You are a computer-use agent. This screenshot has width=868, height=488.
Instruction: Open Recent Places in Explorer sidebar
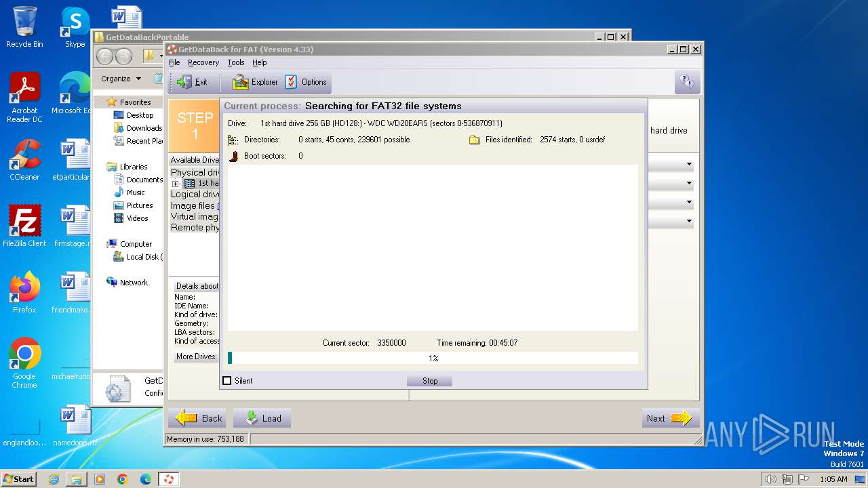click(x=138, y=141)
